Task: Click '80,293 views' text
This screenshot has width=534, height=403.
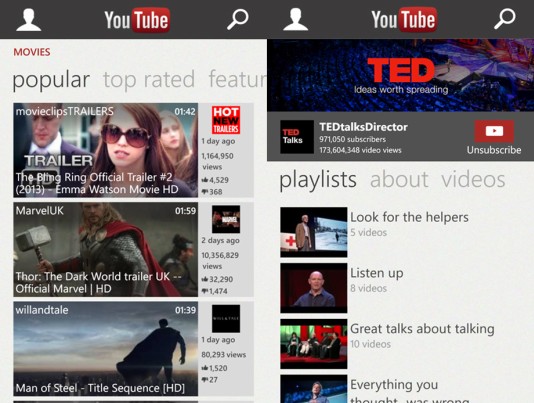Action: pyautogui.click(x=223, y=355)
